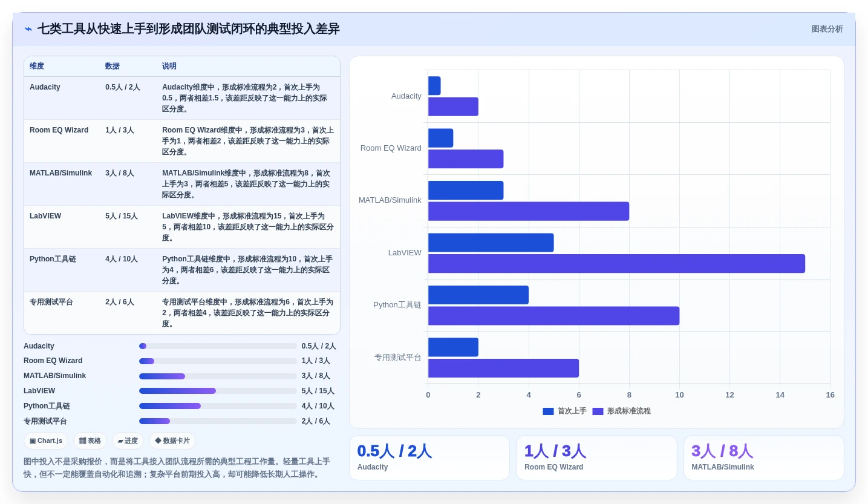Click the 形成标准流程 legend color box
The width and height of the screenshot is (868, 504).
coord(598,411)
